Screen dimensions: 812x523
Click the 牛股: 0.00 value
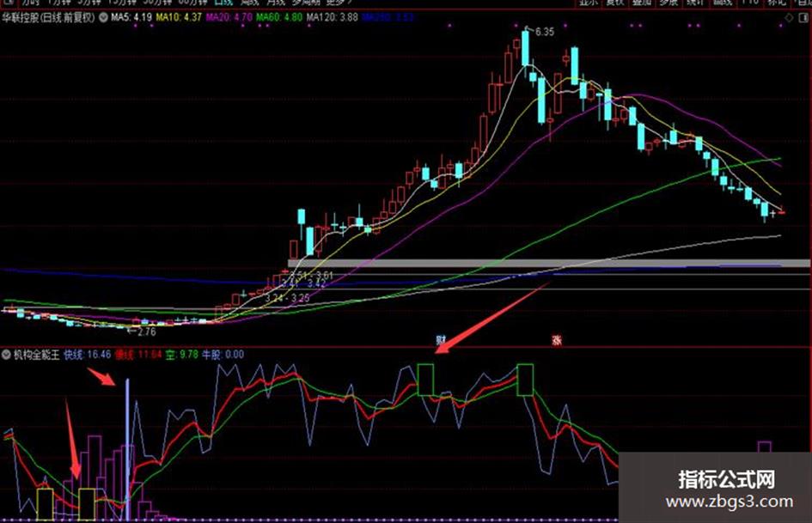[x=223, y=355]
